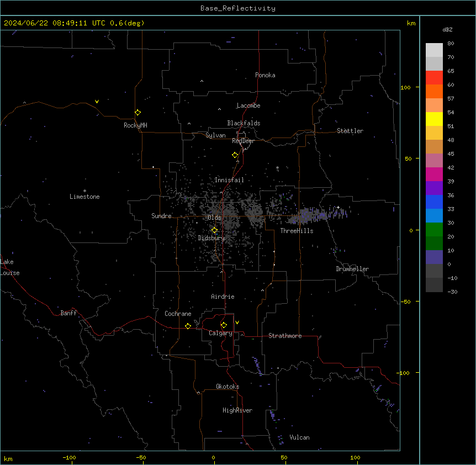Click the Base_Reflectivity title text

point(238,8)
